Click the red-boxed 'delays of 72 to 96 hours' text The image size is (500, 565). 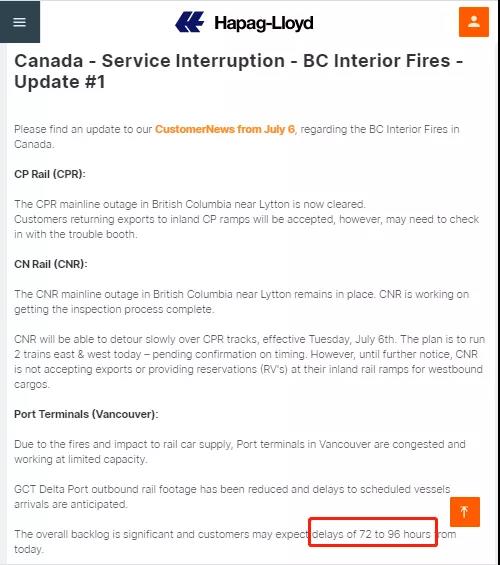(x=371, y=534)
